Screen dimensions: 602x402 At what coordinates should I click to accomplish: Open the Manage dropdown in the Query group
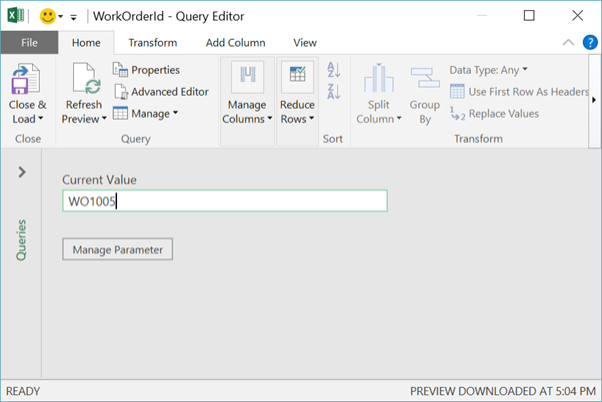click(x=146, y=113)
